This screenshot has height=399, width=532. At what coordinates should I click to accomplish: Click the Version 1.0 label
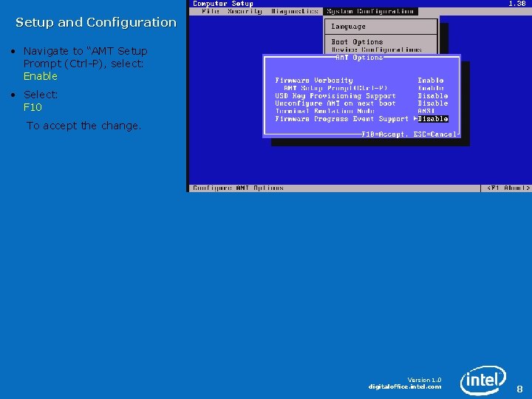pos(424,380)
